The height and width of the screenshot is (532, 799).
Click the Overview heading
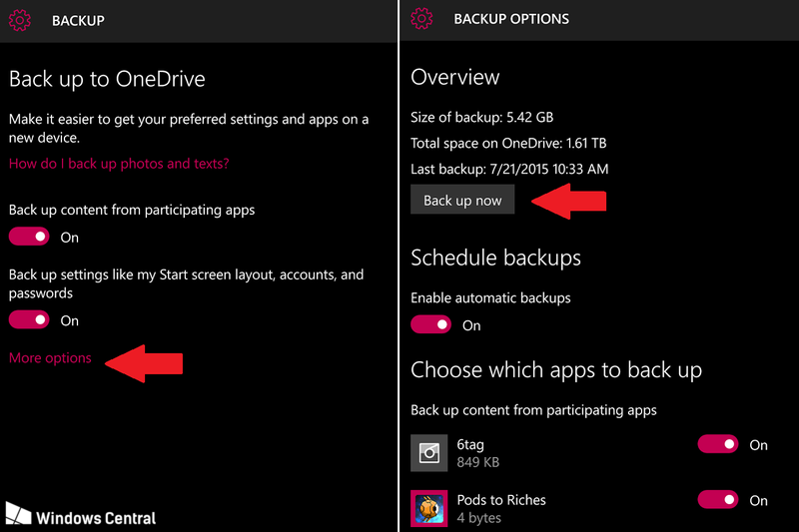[x=455, y=78]
